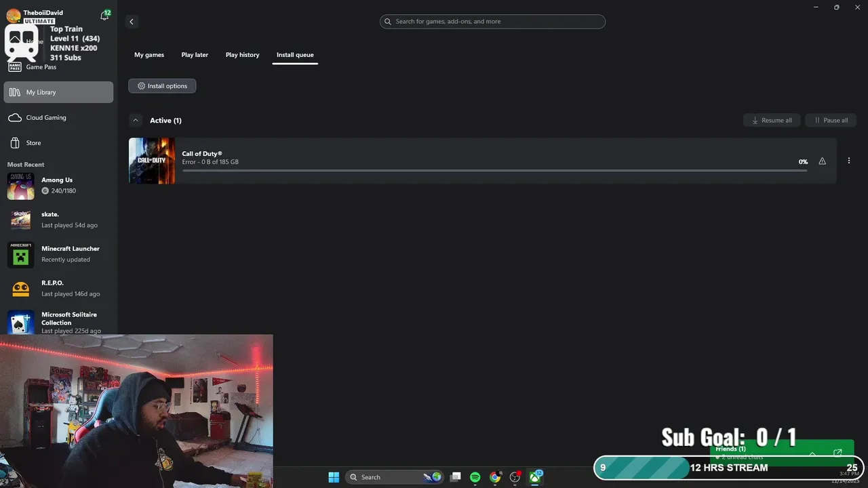Click the back arrow button
Viewport: 868px width, 488px height.
132,22
